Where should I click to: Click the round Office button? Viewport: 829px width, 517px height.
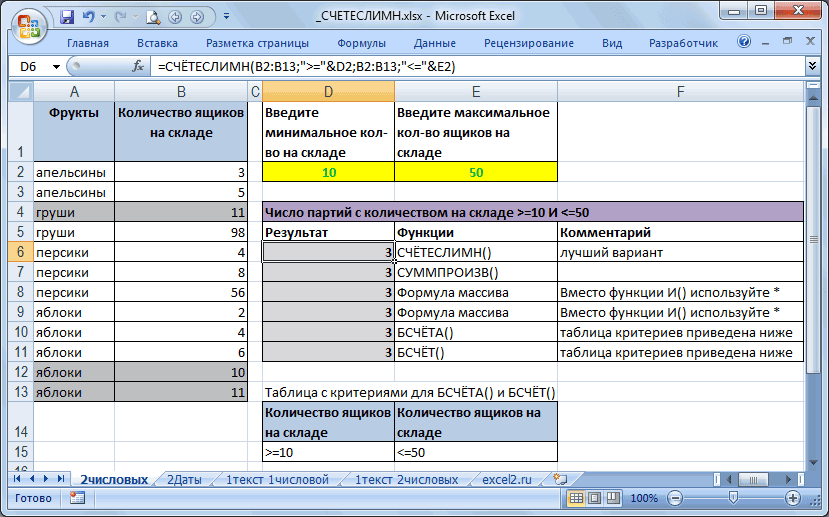tap(29, 26)
